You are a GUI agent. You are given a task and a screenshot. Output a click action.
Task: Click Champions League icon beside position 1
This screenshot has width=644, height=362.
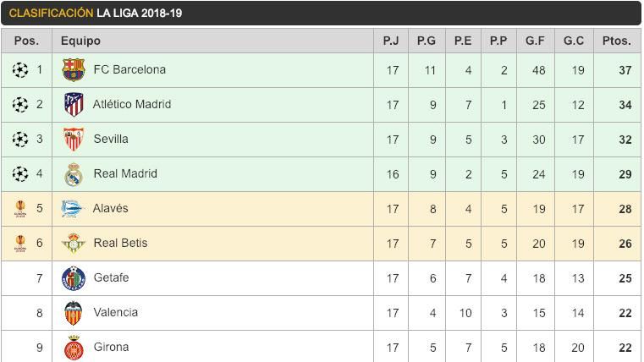pos(20,70)
